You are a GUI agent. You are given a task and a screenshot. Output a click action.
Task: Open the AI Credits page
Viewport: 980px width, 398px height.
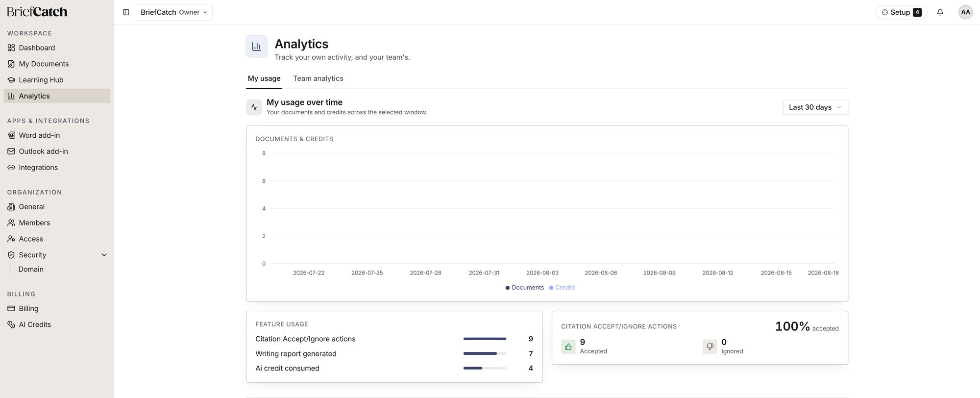coord(57,324)
